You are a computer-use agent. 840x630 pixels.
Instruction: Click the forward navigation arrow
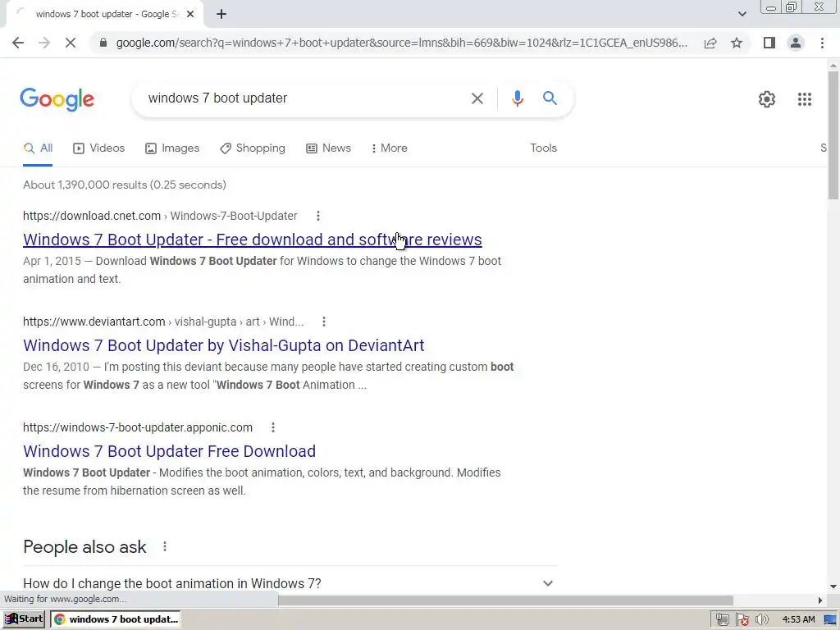(x=44, y=43)
